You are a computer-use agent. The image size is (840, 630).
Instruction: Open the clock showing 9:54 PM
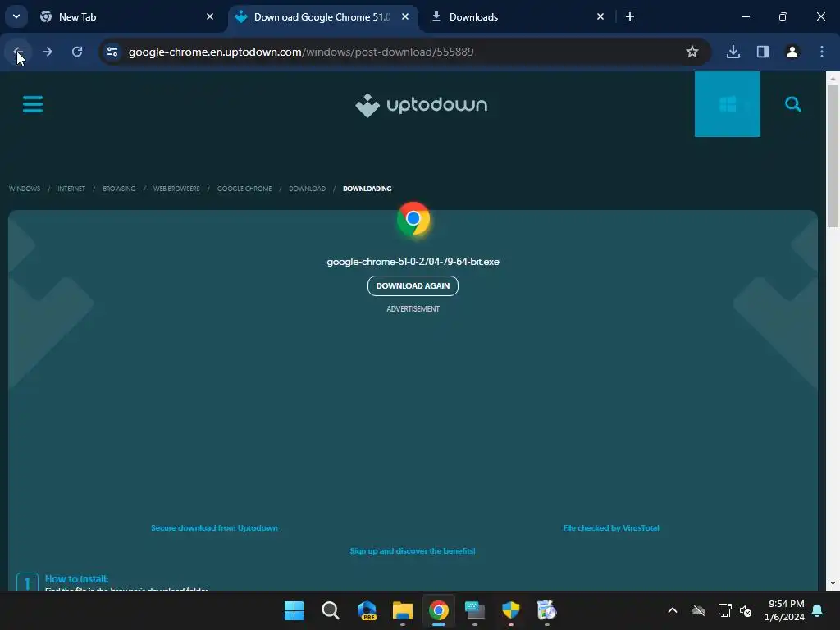pos(785,610)
